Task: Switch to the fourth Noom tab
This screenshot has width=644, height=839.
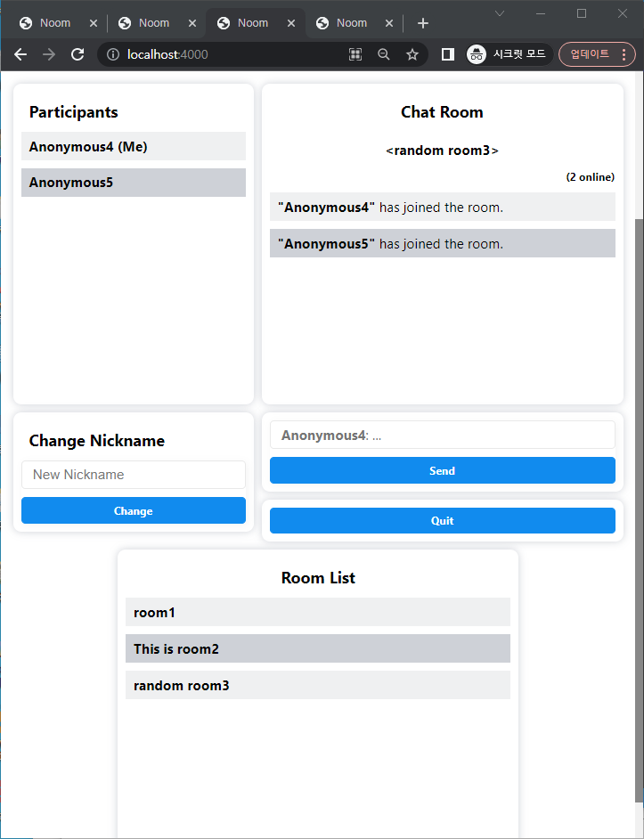Action: pyautogui.click(x=351, y=23)
